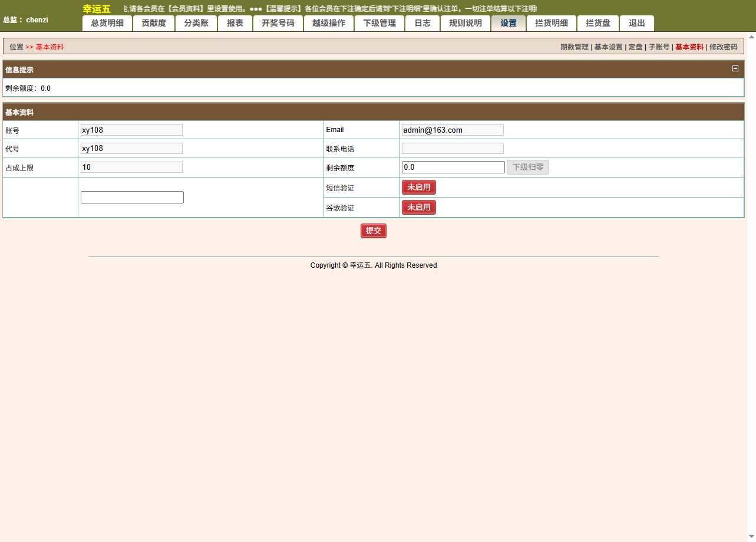Click the Email input field
The height and width of the screenshot is (542, 756).
[x=453, y=130]
